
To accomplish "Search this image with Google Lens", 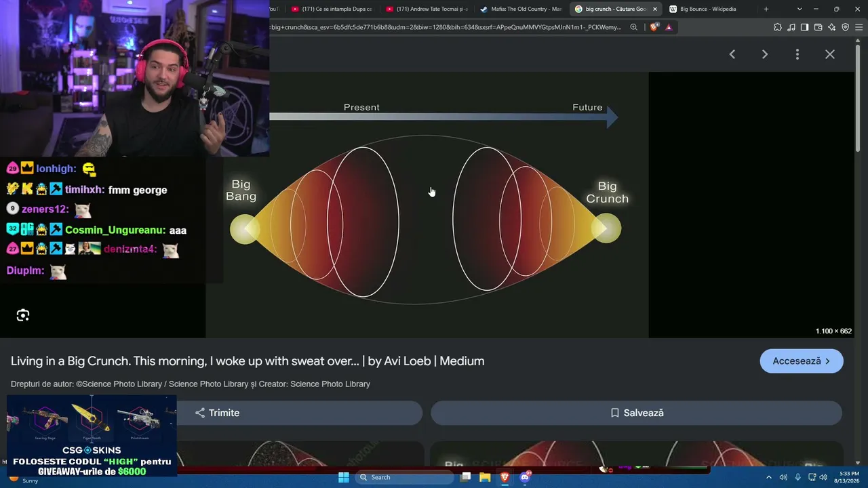I will pyautogui.click(x=23, y=315).
